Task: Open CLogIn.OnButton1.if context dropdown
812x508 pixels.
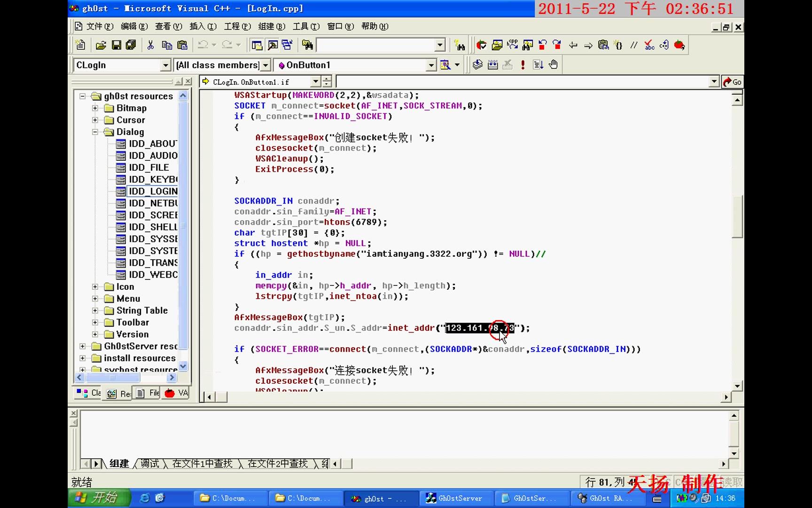Action: click(x=316, y=82)
